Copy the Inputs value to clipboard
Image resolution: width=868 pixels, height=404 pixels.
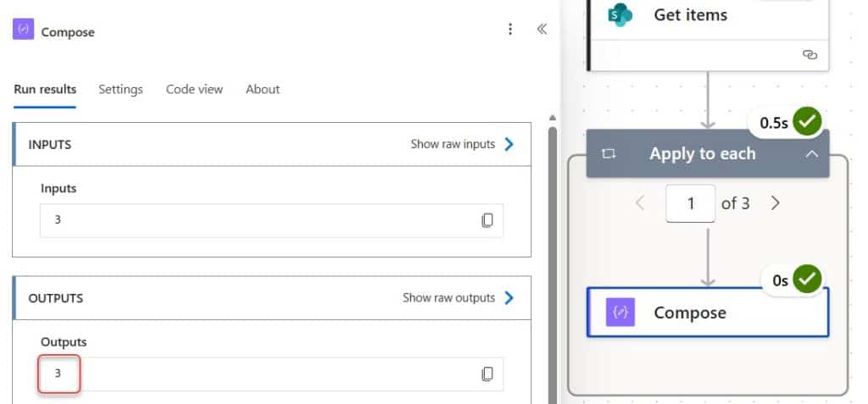pyautogui.click(x=487, y=220)
